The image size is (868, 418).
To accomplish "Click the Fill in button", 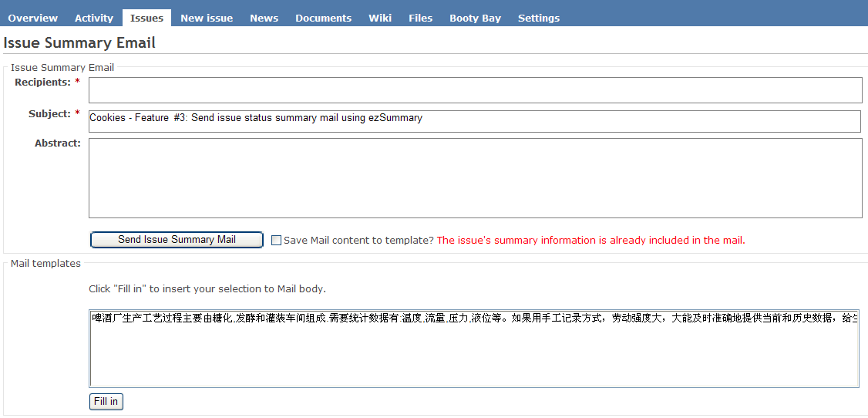I will click(106, 402).
